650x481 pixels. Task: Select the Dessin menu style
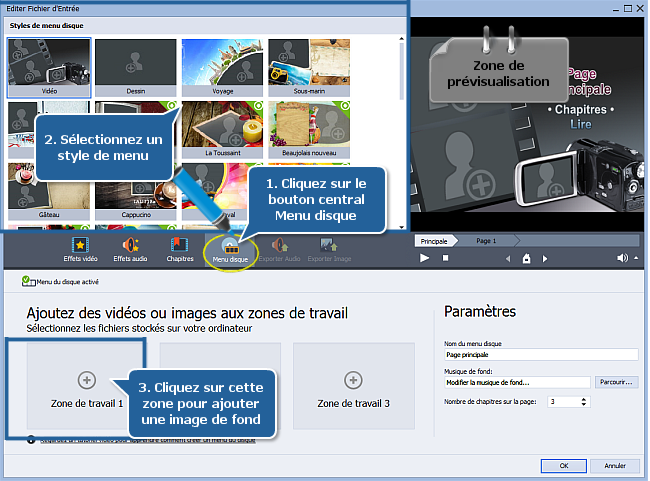pyautogui.click(x=136, y=68)
